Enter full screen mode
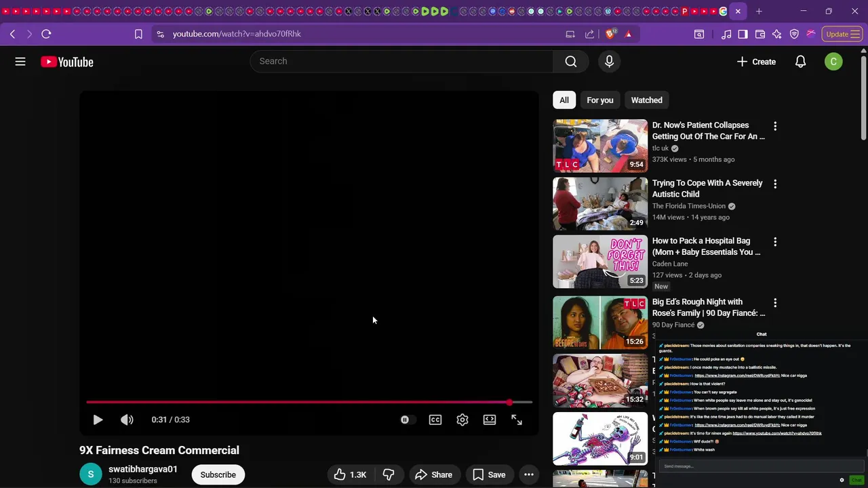Screen dimensions: 868x488 click(x=517, y=420)
